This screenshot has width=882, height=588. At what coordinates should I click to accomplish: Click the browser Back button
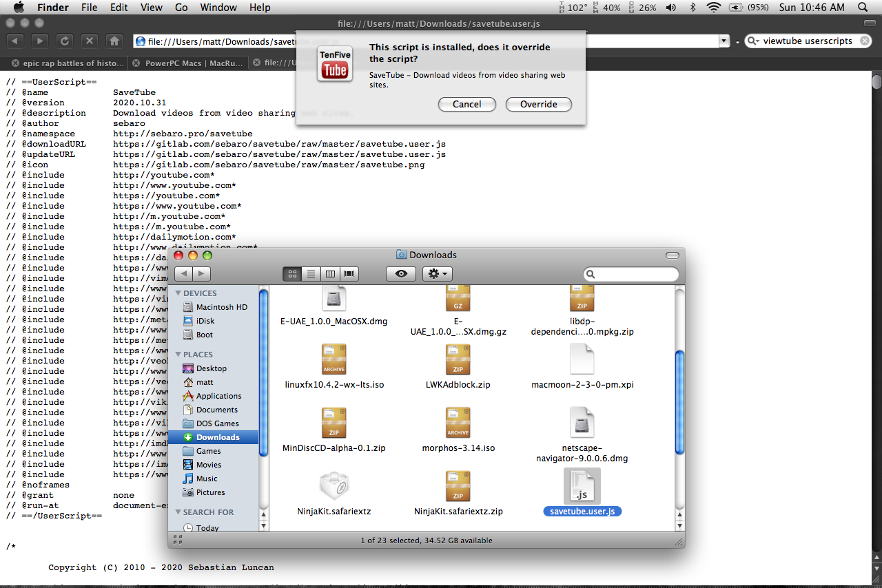(15, 41)
